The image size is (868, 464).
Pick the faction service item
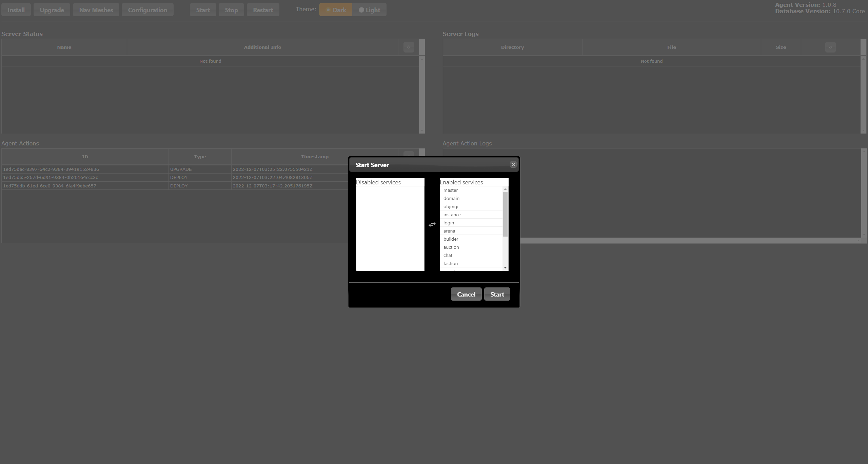click(471, 263)
